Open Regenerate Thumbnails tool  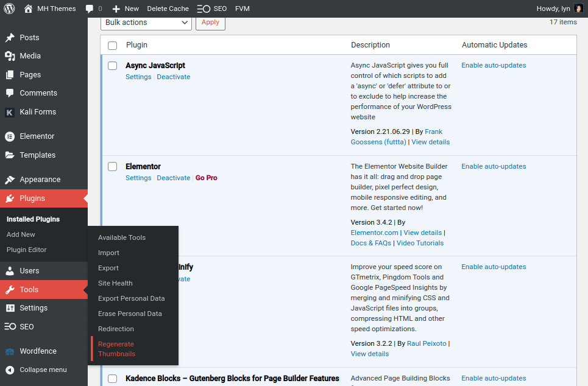tap(116, 349)
